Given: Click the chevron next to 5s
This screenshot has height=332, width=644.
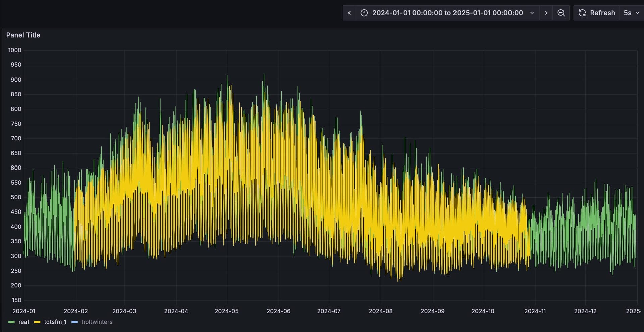Looking at the screenshot, I should [x=637, y=13].
